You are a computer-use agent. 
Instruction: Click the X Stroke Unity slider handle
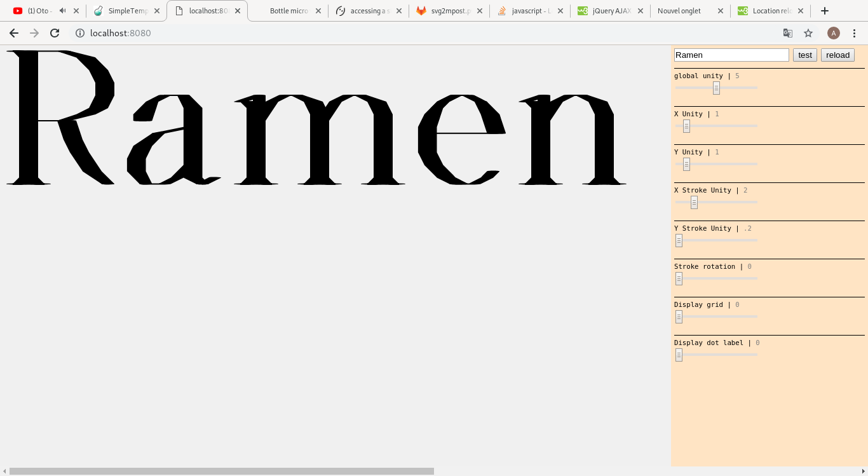(694, 202)
